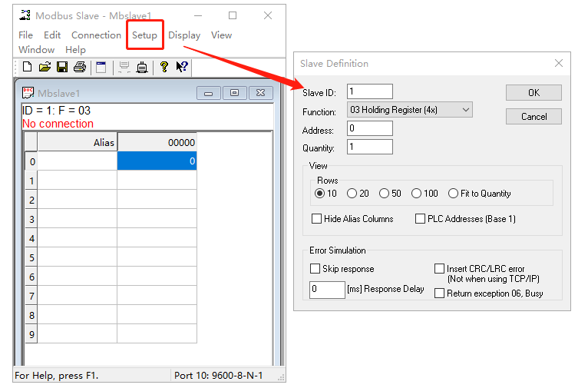This screenshot has height=388, width=588.
Task: Open the File menu
Action: [25, 35]
